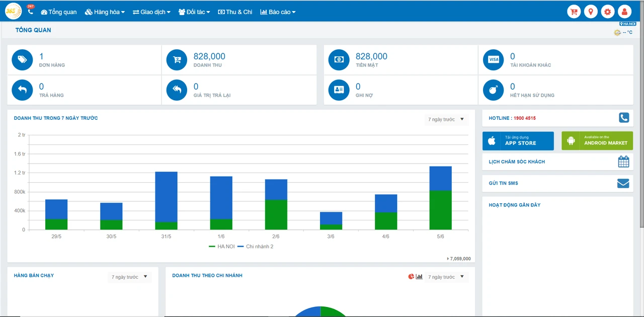Open the settings gear icon
The height and width of the screenshot is (317, 644).
coord(608,12)
